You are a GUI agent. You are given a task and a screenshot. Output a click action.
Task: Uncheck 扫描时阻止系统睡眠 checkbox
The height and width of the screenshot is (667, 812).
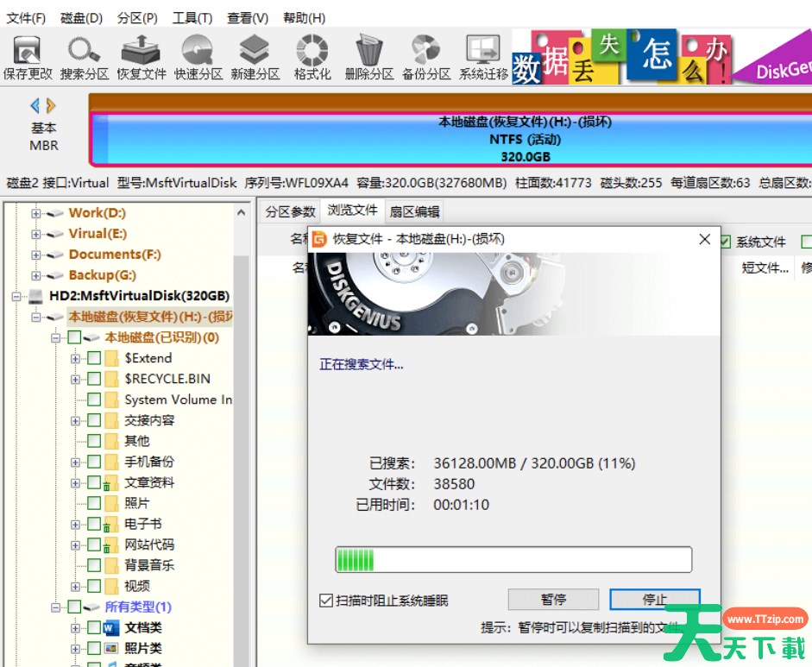(x=326, y=601)
